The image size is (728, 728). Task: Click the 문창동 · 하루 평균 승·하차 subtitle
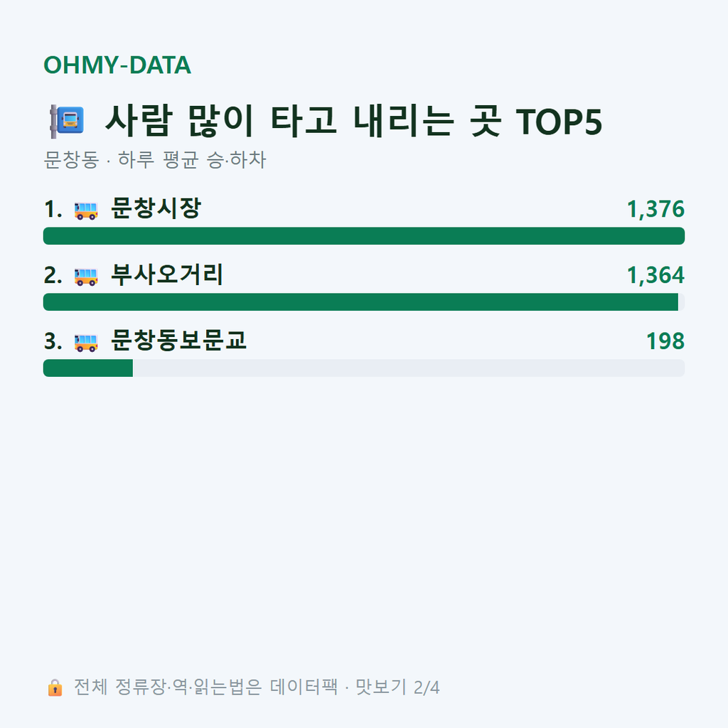154,160
